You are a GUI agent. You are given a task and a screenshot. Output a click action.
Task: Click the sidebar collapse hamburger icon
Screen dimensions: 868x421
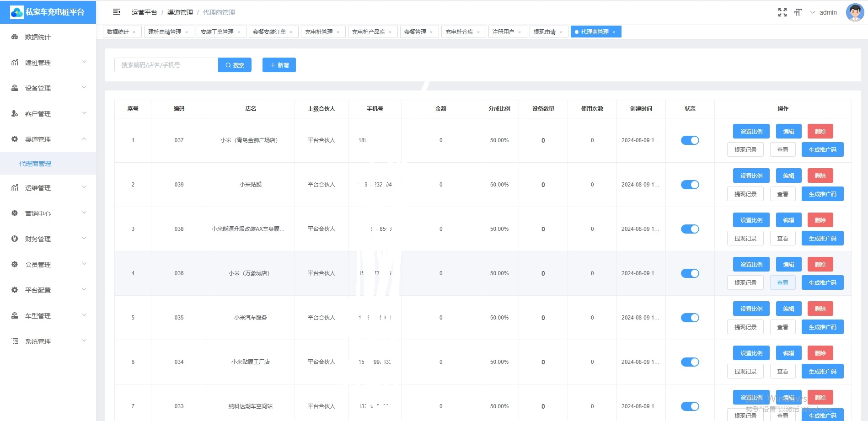pyautogui.click(x=117, y=12)
